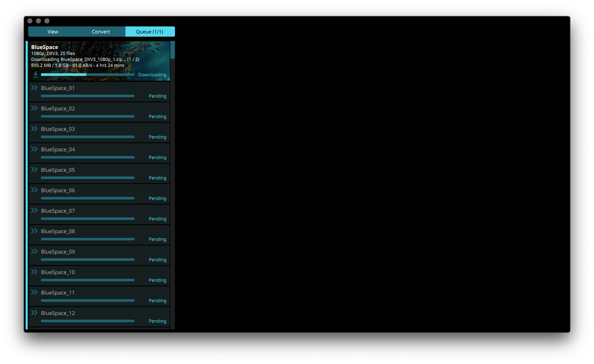The width and height of the screenshot is (594, 364).
Task: Click the BlueSpace download progress bar
Action: click(87, 75)
